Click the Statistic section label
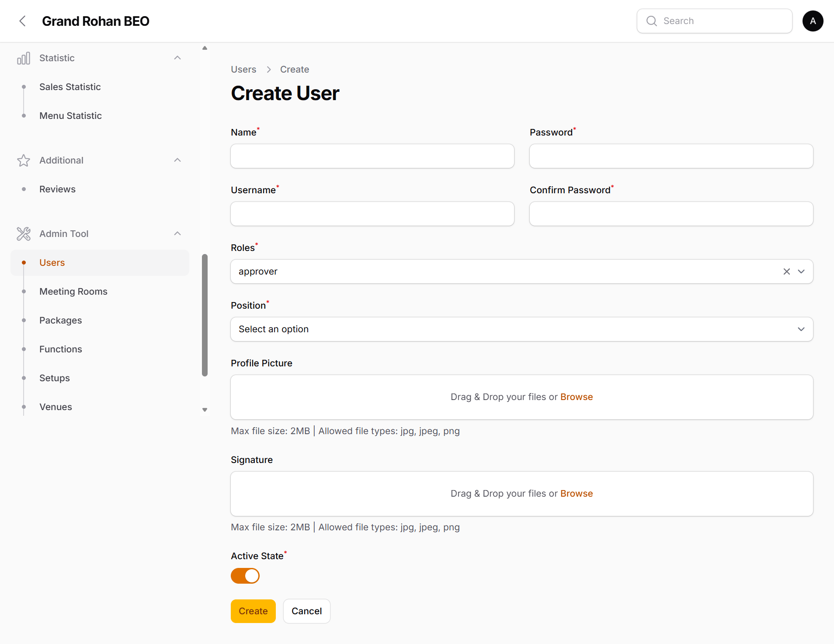 (x=57, y=58)
